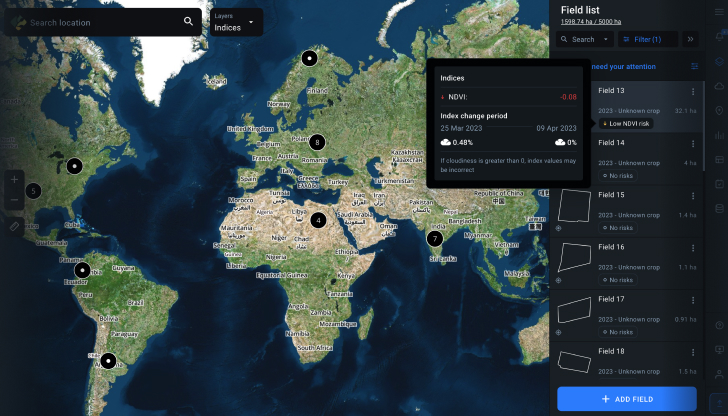This screenshot has height=416, width=728.
Task: Open the table layout icon in sidebar
Action: (719, 159)
